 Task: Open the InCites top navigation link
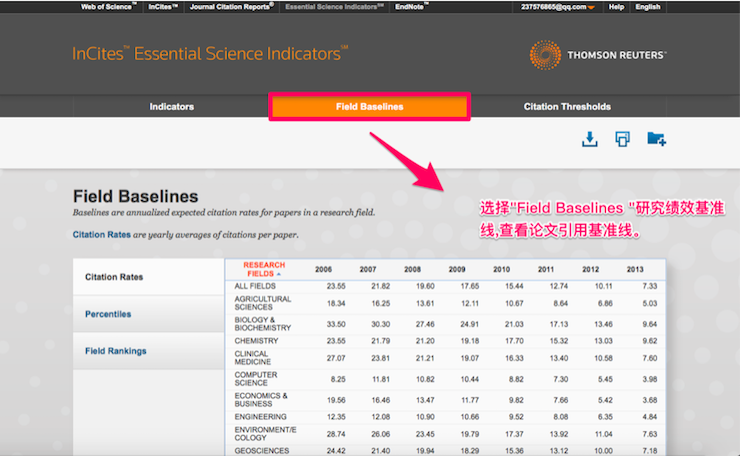163,7
